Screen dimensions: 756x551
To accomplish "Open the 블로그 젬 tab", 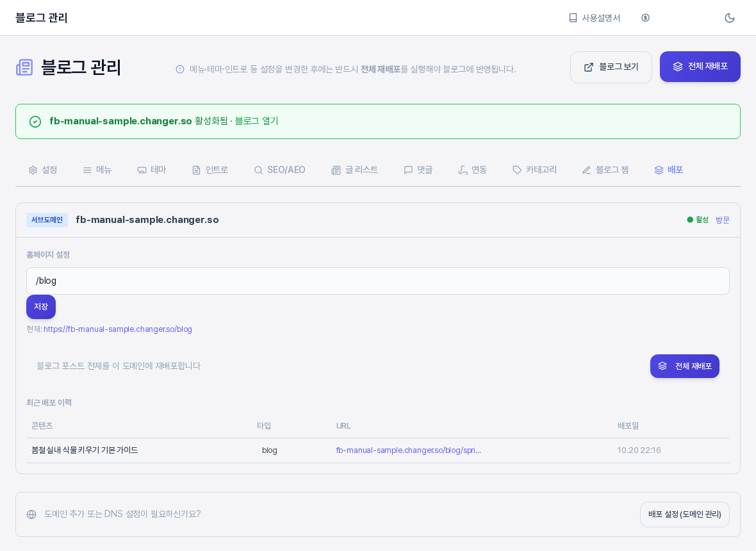I will click(605, 170).
